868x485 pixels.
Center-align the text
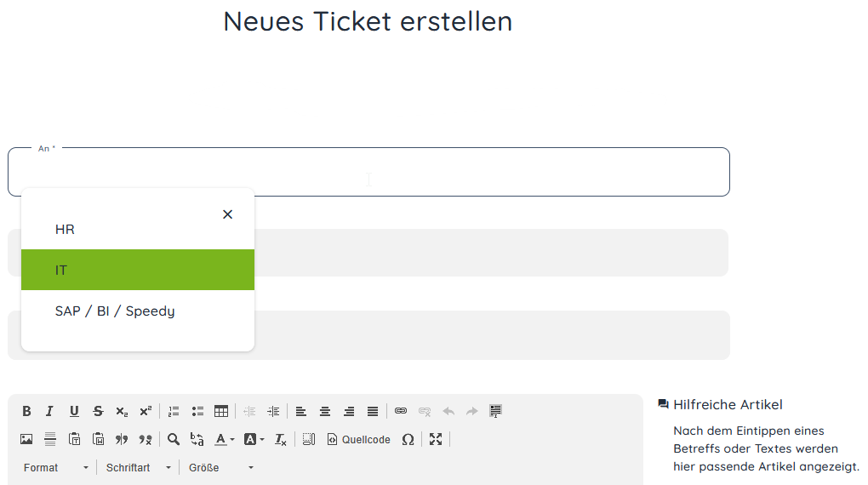coord(325,411)
